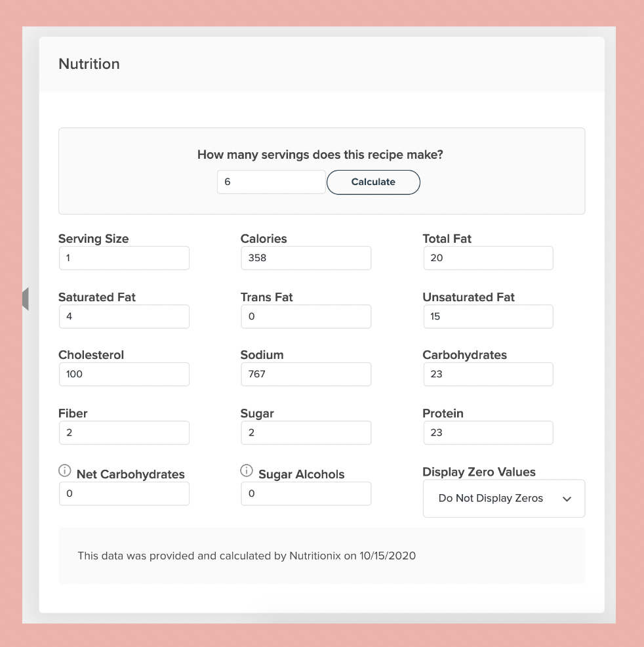Click the Cholesterol input field
This screenshot has width=644, height=647.
click(x=124, y=374)
